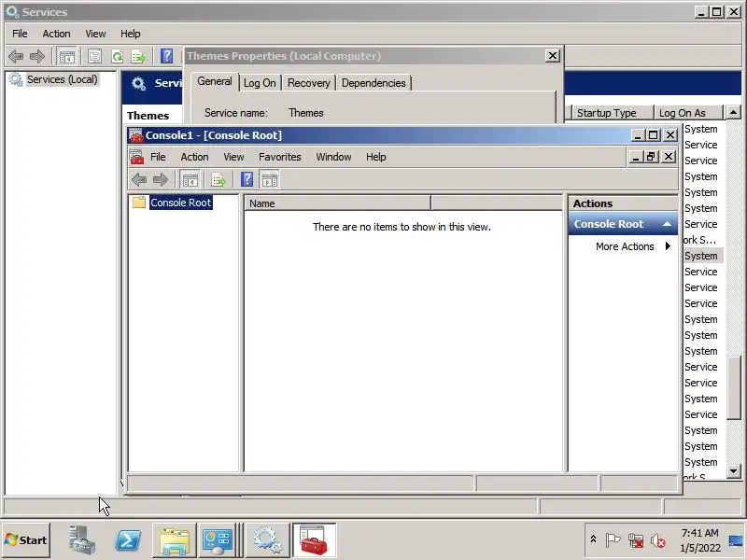Click Help icon in Services toolbar
This screenshot has width=747, height=560.
click(167, 56)
